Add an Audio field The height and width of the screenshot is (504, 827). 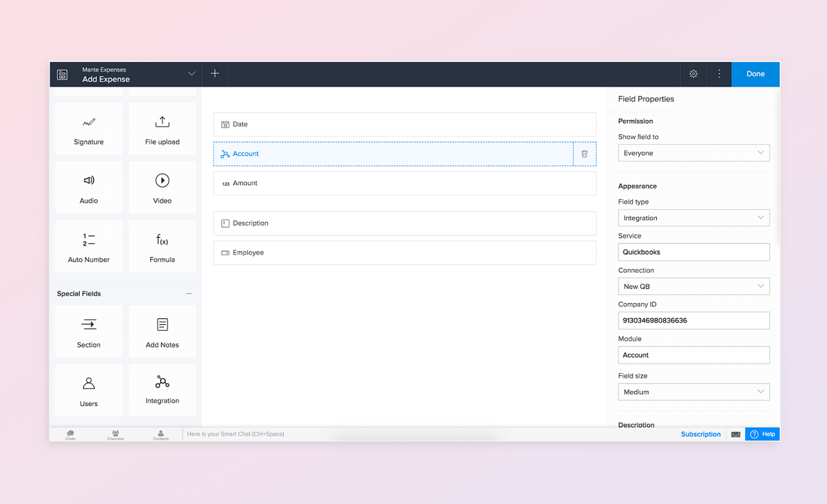coord(89,188)
